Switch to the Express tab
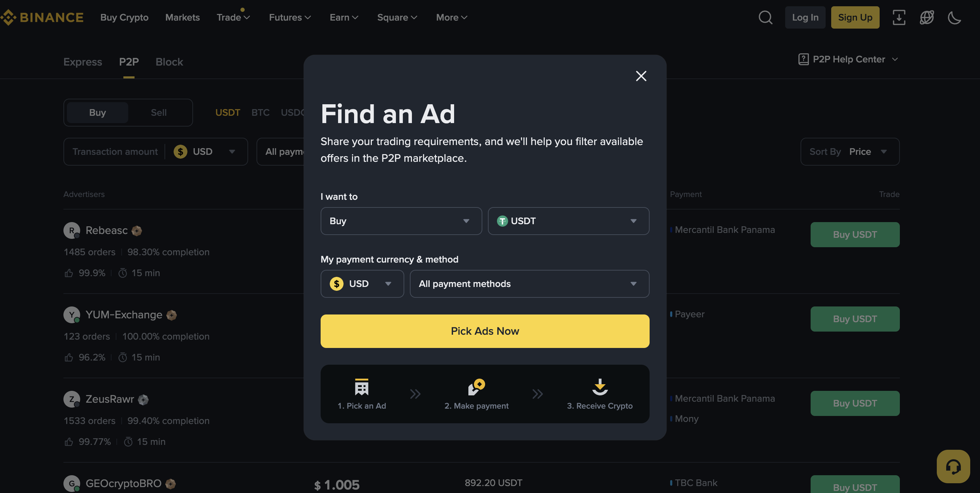 [x=83, y=62]
